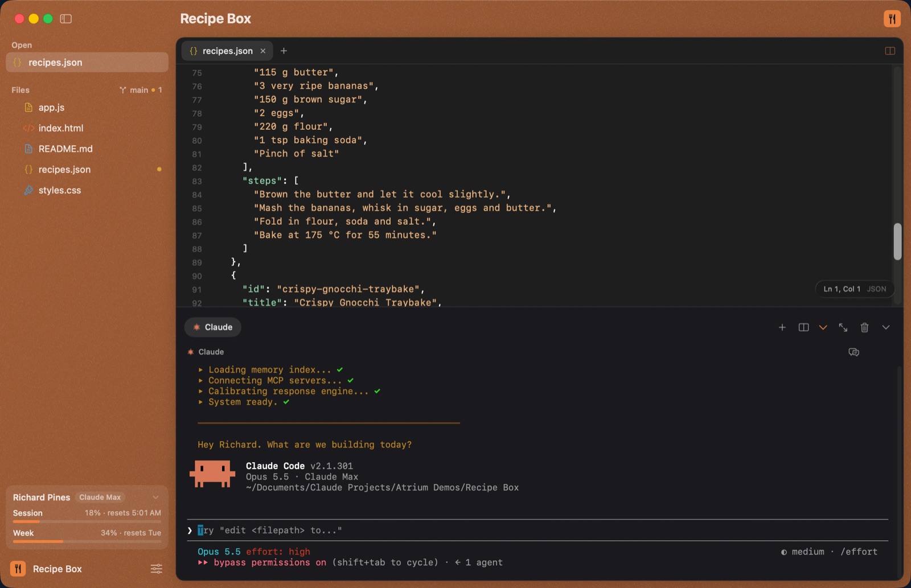Viewport: 911px width, 588px height.
Task: Click the Recipe Box project icon bottom left
Action: pos(18,569)
